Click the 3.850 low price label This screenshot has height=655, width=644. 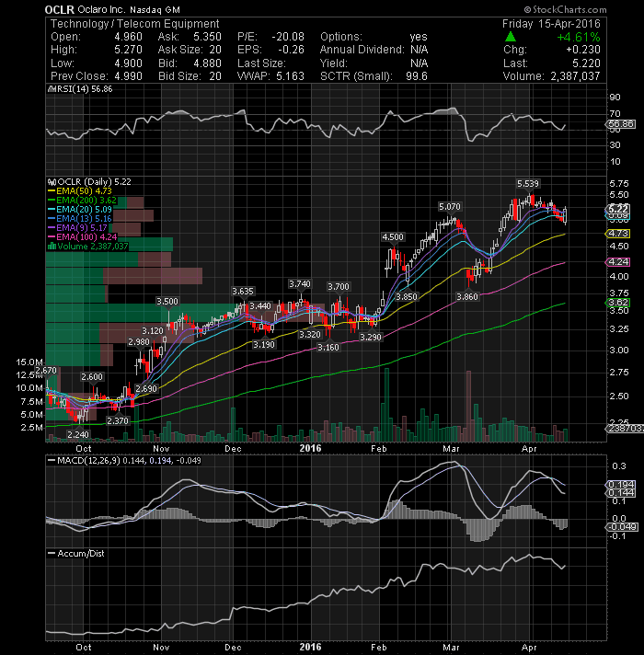click(407, 297)
